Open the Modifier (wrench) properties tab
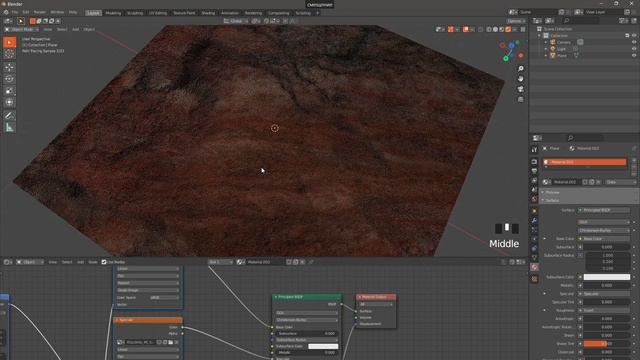640x360 pixels. pyautogui.click(x=534, y=220)
